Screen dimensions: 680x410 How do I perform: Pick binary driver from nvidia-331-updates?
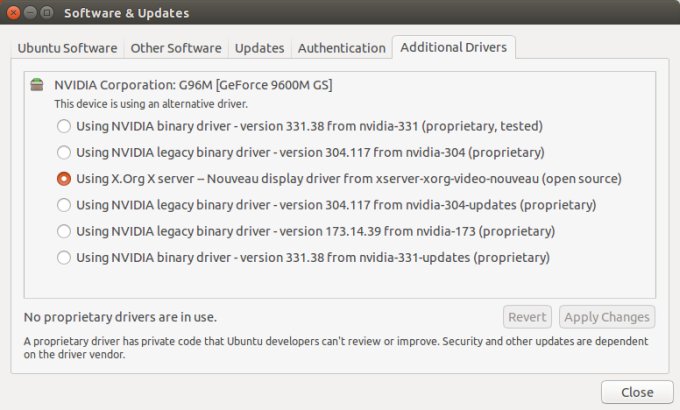(64, 257)
